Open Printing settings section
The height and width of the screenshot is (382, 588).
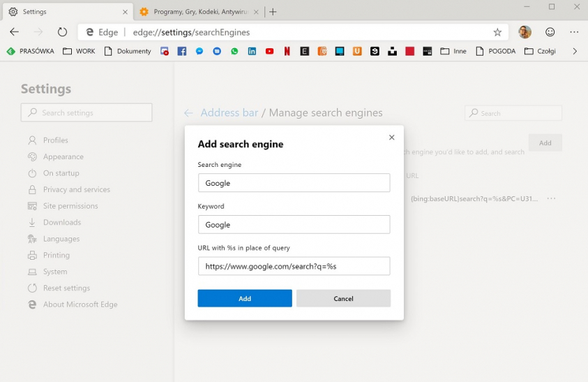pyautogui.click(x=49, y=256)
